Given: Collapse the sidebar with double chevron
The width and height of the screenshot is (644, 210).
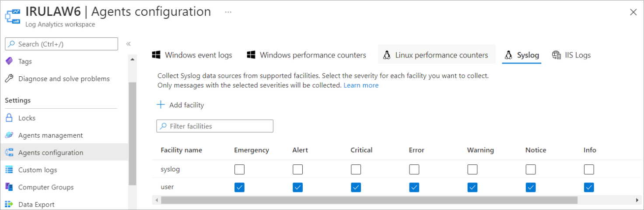Looking at the screenshot, I should (x=129, y=44).
